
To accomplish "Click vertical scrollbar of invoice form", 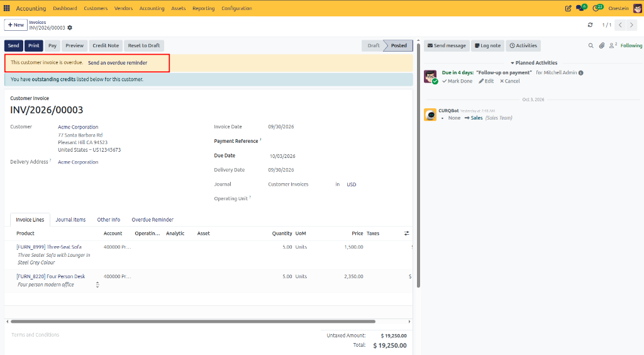I will point(418,164).
